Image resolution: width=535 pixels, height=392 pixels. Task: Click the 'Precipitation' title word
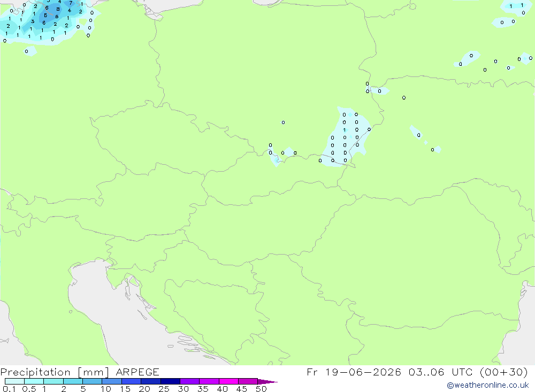[35, 372]
